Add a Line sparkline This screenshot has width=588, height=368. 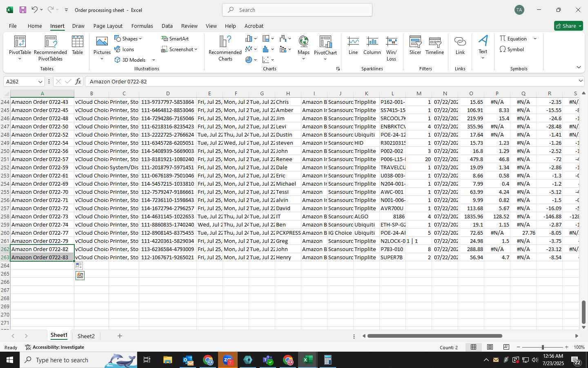click(x=353, y=45)
